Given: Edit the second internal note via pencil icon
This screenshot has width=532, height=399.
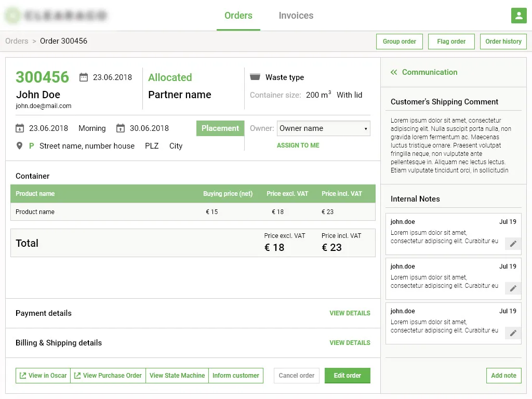Looking at the screenshot, I should click(x=513, y=288).
